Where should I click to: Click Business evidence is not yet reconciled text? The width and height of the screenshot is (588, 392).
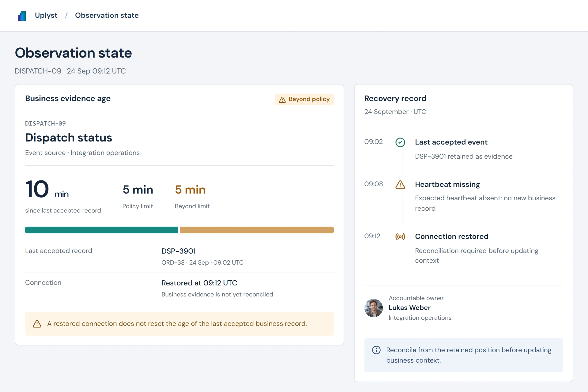[x=217, y=294]
